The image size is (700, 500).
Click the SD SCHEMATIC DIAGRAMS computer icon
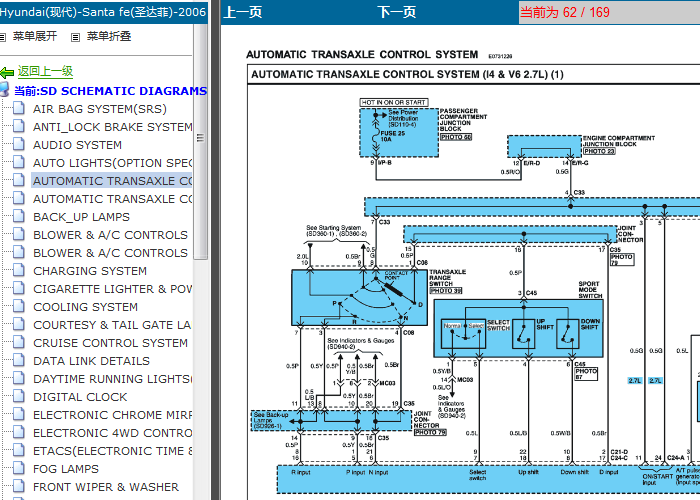pos(4,90)
